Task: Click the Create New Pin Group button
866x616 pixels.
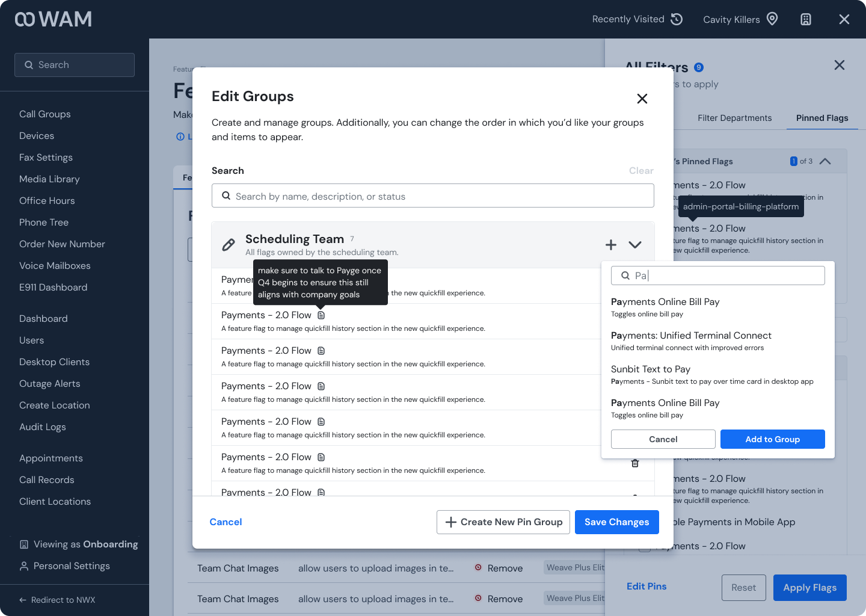Action: 503,522
